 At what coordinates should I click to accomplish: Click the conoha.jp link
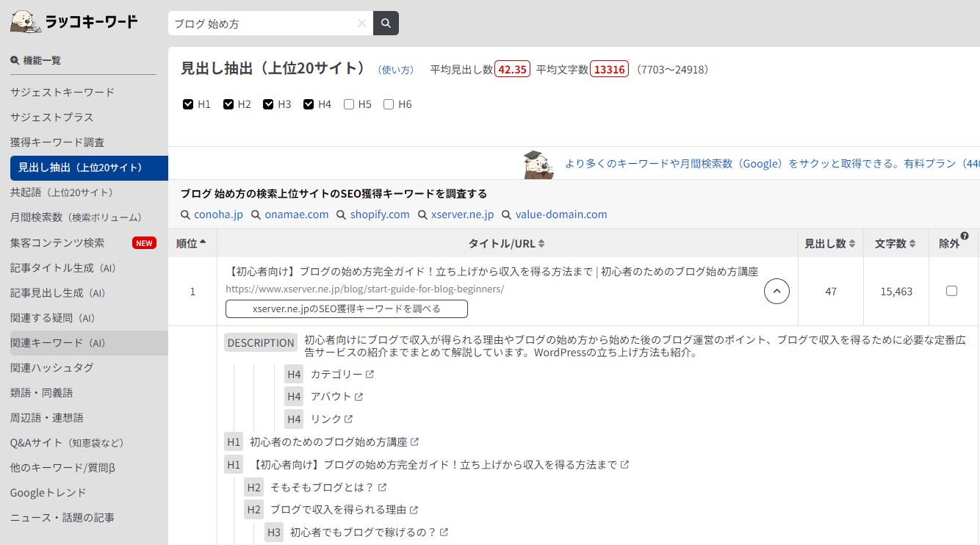tap(218, 214)
